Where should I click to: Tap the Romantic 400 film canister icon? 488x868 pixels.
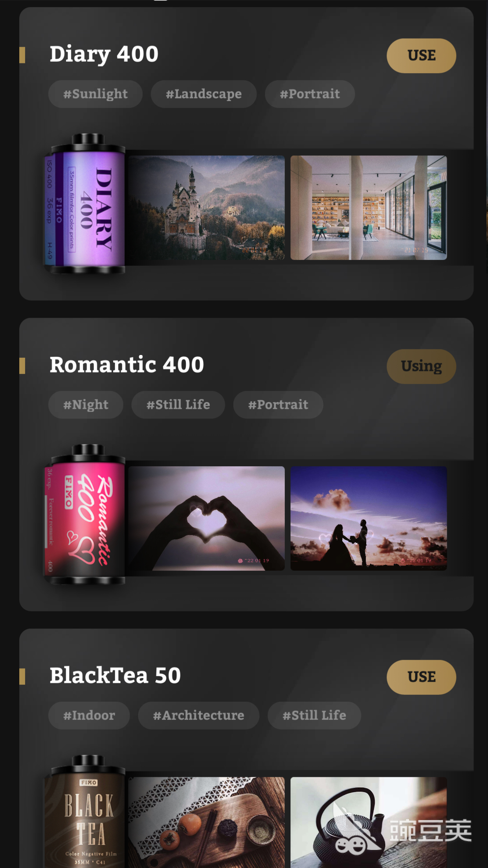click(85, 515)
